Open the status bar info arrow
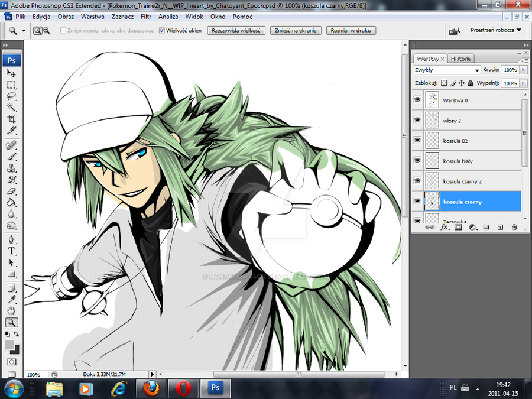Image resolution: width=532 pixels, height=399 pixels. pyautogui.click(x=153, y=374)
